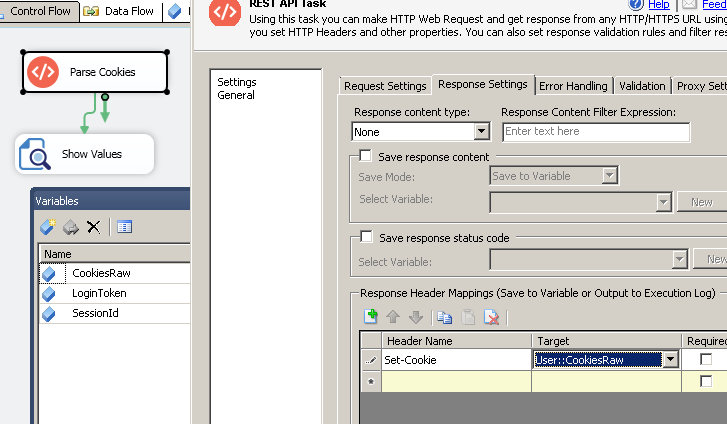Select the SessionId variable row
This screenshot has height=424, width=727.
[115, 313]
